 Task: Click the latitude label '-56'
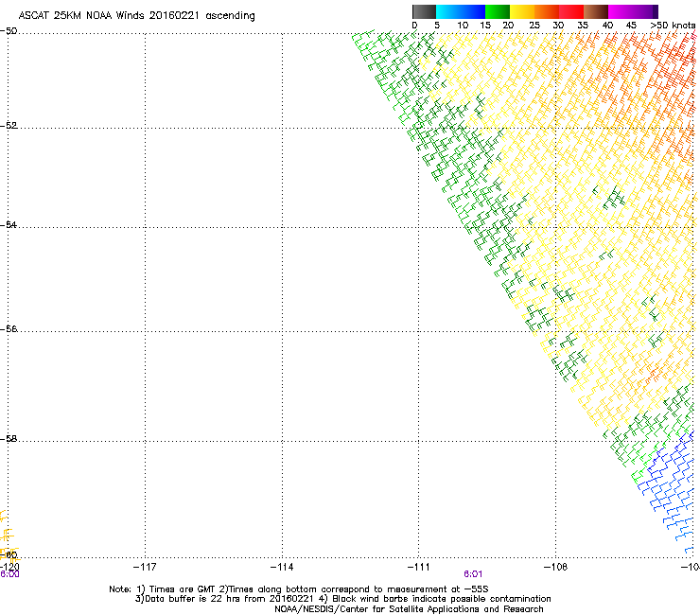point(9,328)
